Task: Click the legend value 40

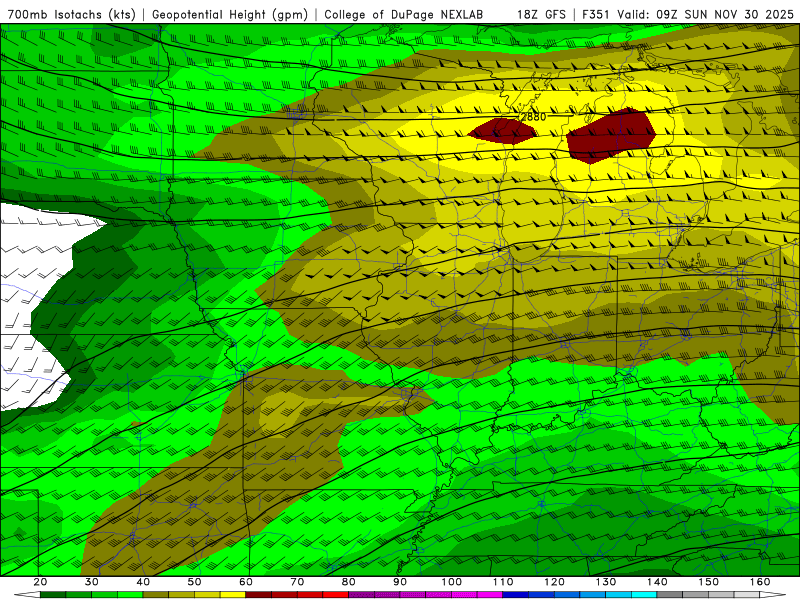Action: tap(143, 582)
